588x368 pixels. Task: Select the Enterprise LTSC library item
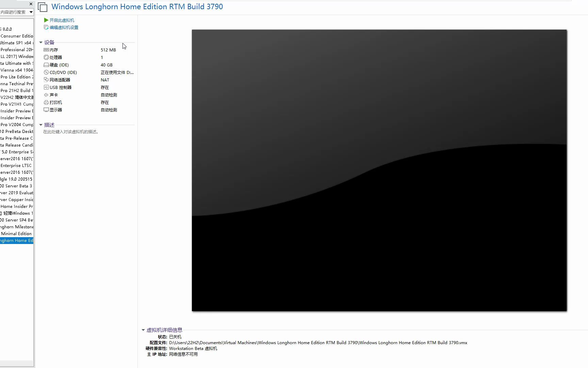coord(17,166)
